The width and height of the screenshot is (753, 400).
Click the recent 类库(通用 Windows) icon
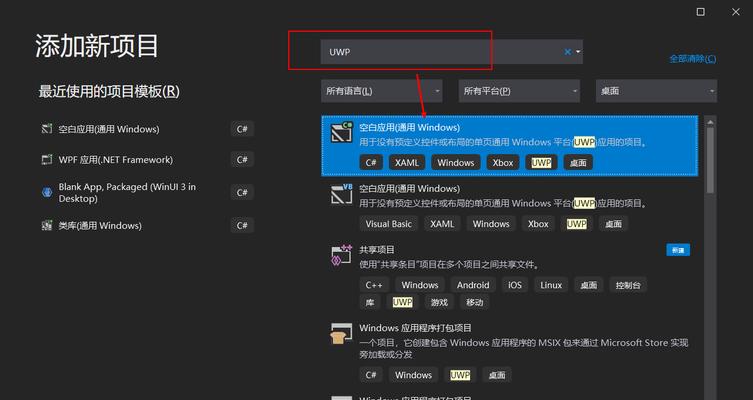click(x=47, y=225)
